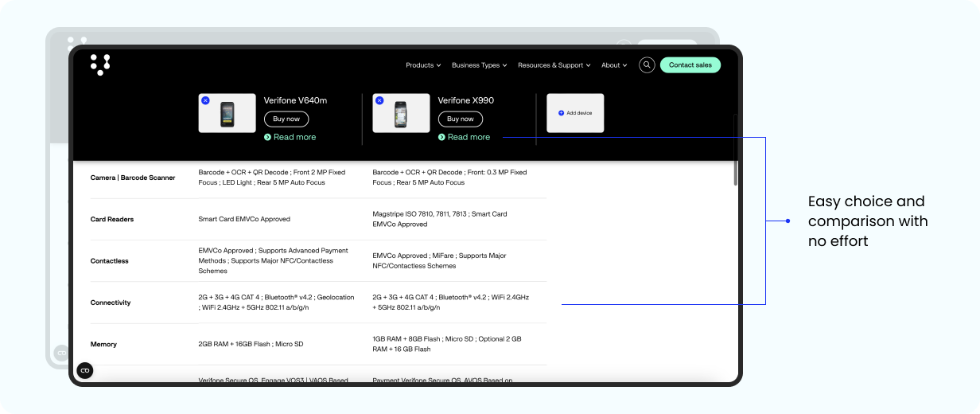Click X990 contactless cell mentioning MiFare
The image size is (980, 414).
(x=439, y=261)
